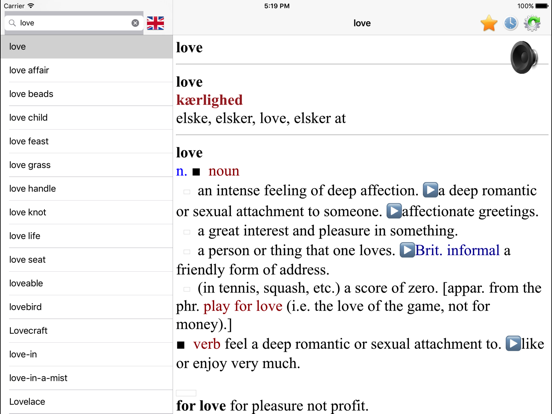Screen dimensions: 552x414
Task: Click the blue 'n.' abbreviation
Action: 182,171
